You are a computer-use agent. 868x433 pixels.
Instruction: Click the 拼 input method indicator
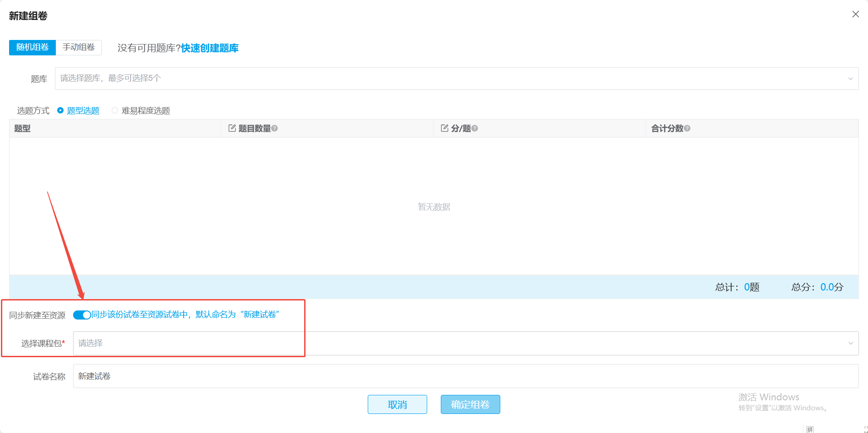[810, 429]
